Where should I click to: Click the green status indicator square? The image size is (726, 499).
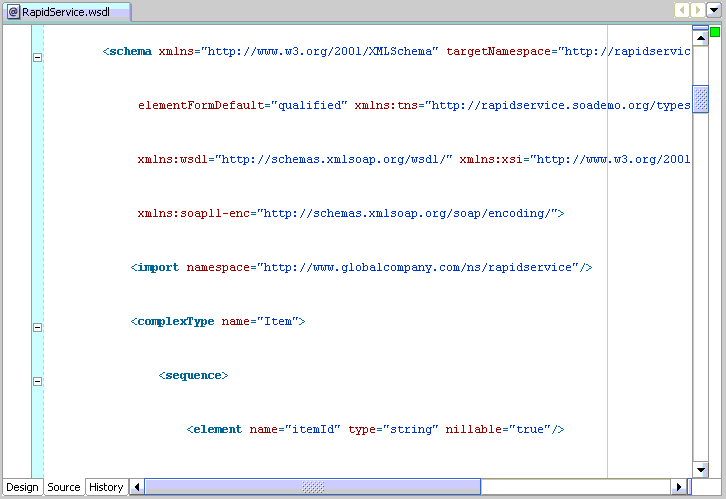pos(715,32)
